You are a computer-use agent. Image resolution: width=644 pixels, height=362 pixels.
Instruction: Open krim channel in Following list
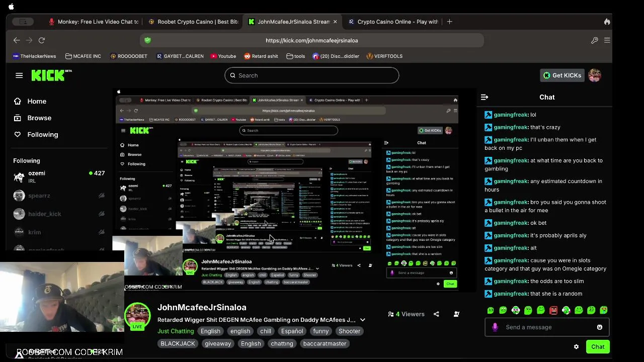[59, 232]
